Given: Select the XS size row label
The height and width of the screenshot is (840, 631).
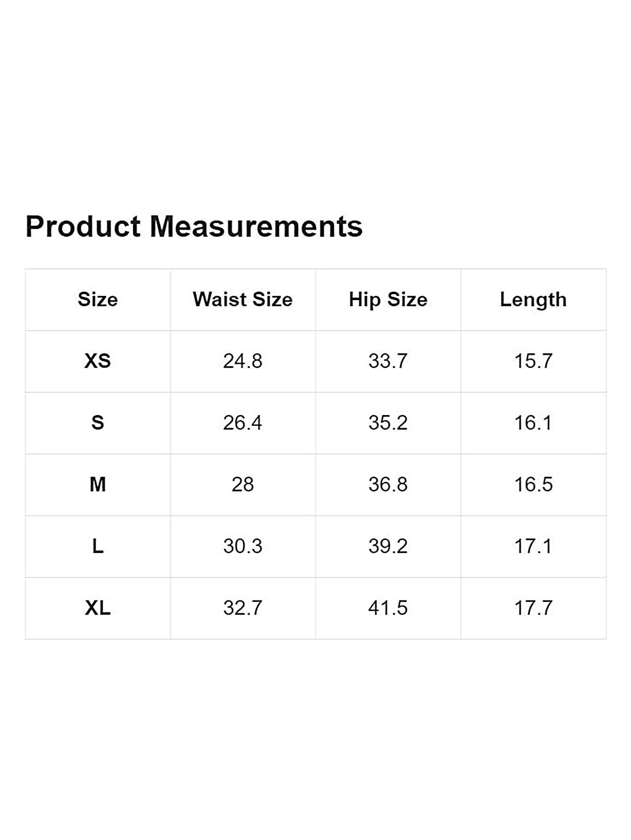Looking at the screenshot, I should pos(97,361).
